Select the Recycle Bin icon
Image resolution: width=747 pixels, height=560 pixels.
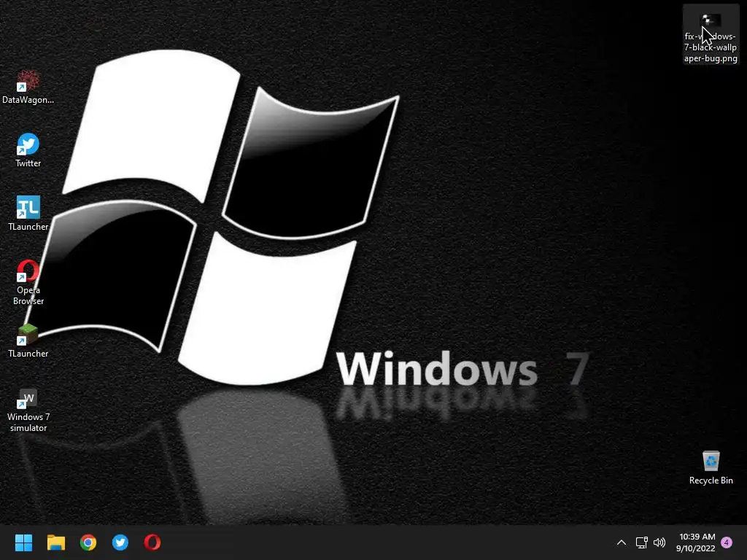point(711,467)
